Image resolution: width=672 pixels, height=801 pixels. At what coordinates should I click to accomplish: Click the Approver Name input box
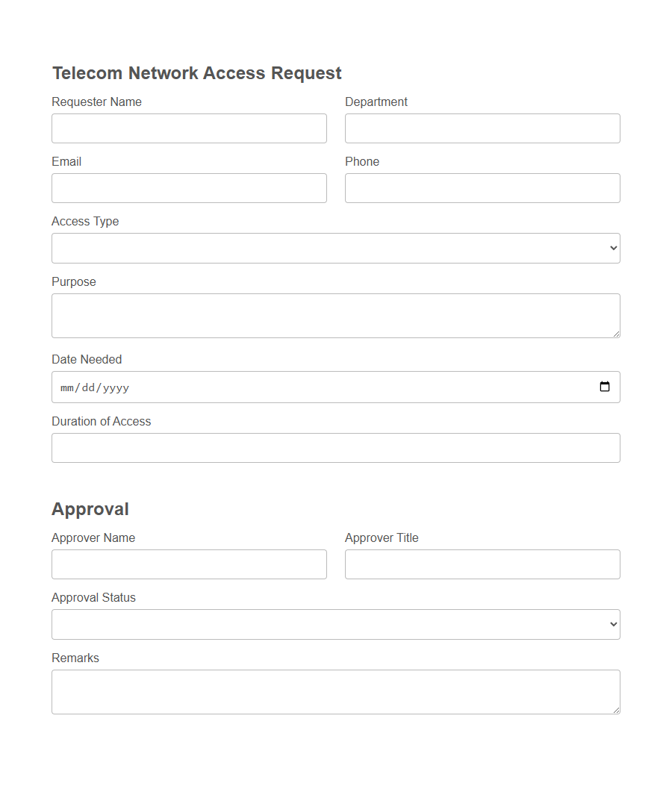pyautogui.click(x=189, y=564)
